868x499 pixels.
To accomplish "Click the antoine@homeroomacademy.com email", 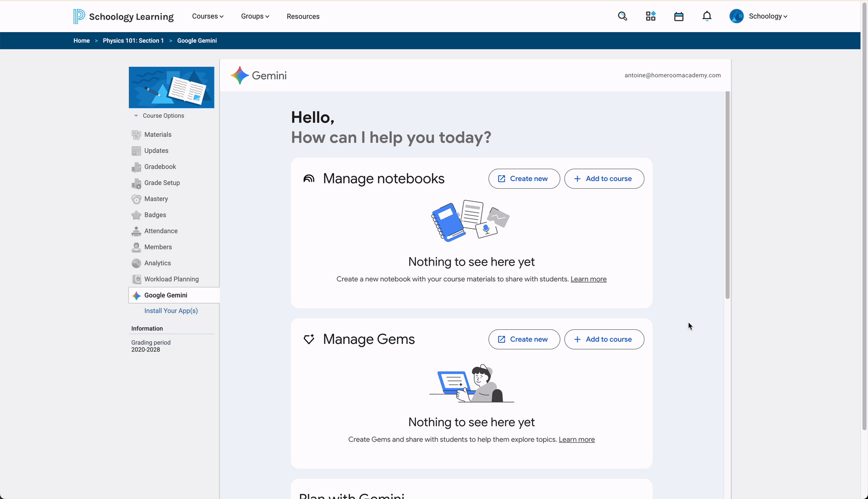I will 673,75.
